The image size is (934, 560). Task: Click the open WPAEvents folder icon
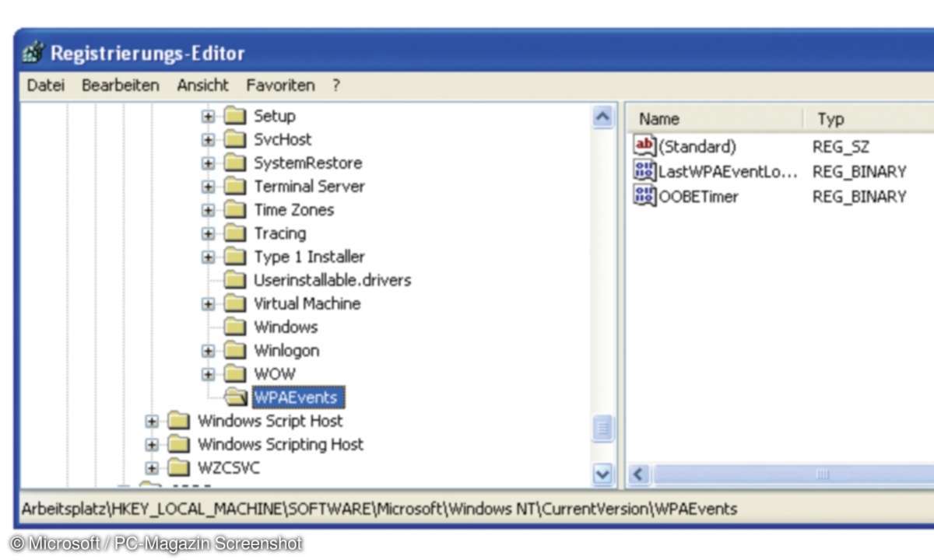[x=235, y=397]
